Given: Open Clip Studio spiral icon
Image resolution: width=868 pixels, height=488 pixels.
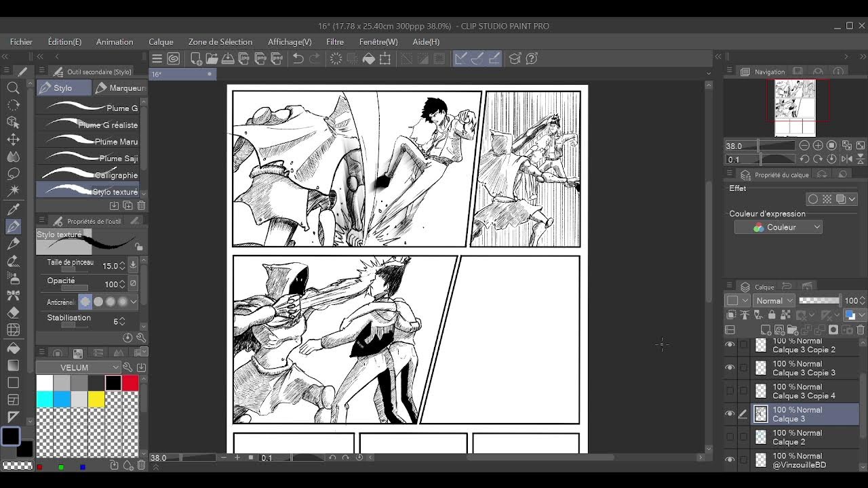Looking at the screenshot, I should click(174, 58).
